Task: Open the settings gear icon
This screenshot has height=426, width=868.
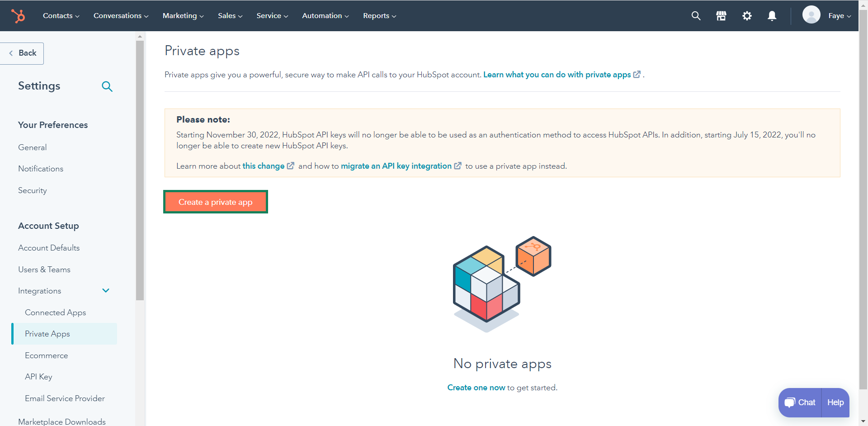Action: pyautogui.click(x=747, y=16)
